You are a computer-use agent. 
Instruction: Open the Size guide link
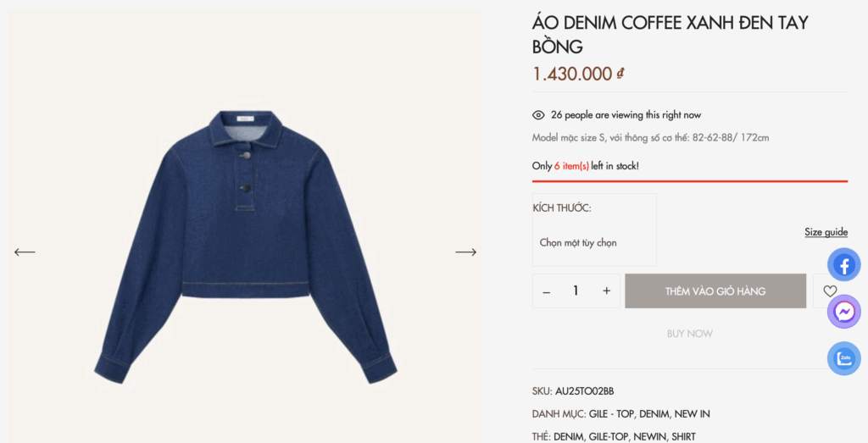pyautogui.click(x=826, y=232)
